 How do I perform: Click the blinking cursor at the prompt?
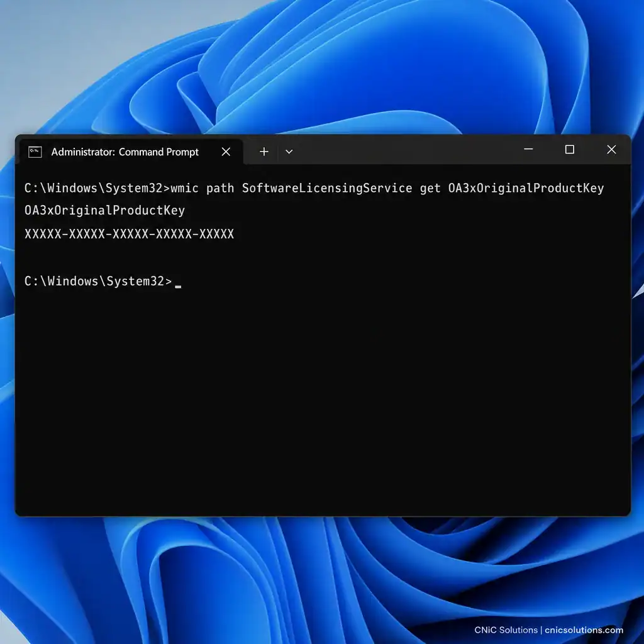pos(178,286)
